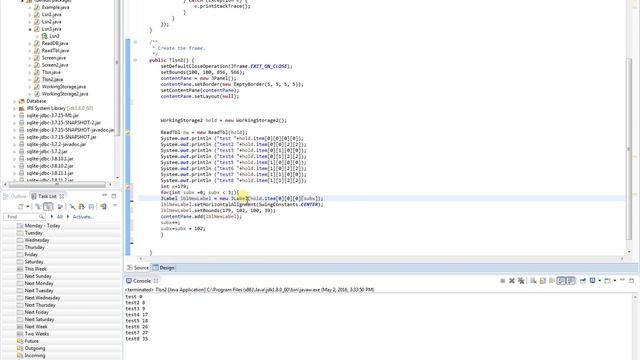This screenshot has width=640, height=360.
Task: Click Remove Launch icon in Console
Action: (512, 281)
